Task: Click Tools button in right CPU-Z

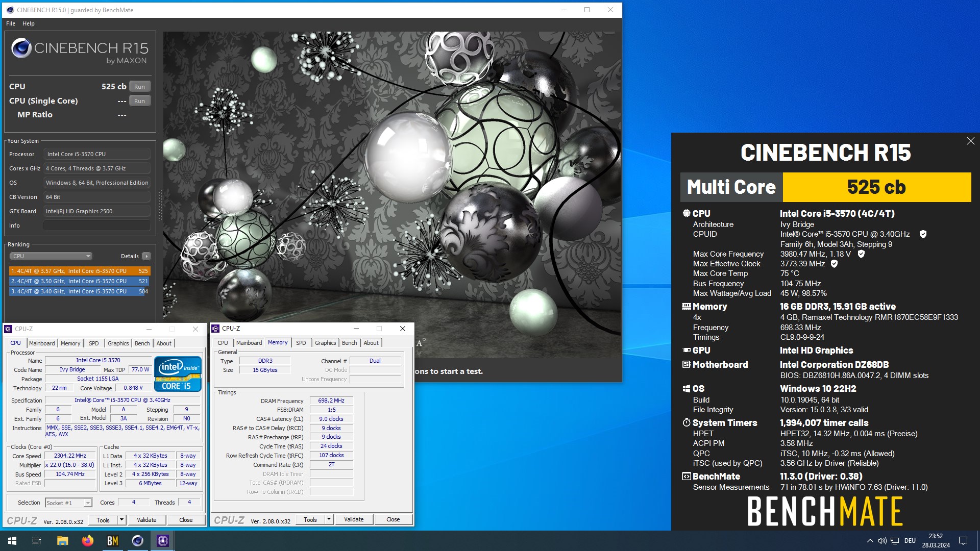Action: click(x=310, y=519)
